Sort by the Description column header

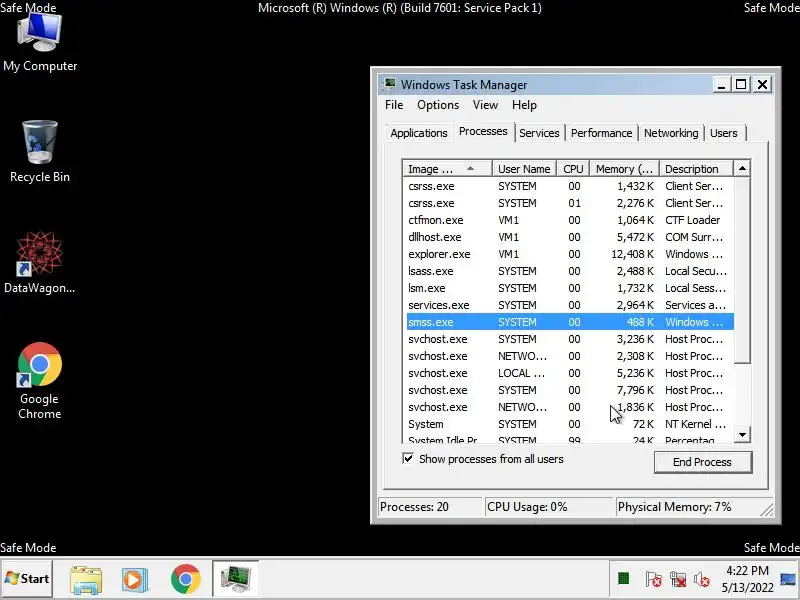pyautogui.click(x=696, y=169)
